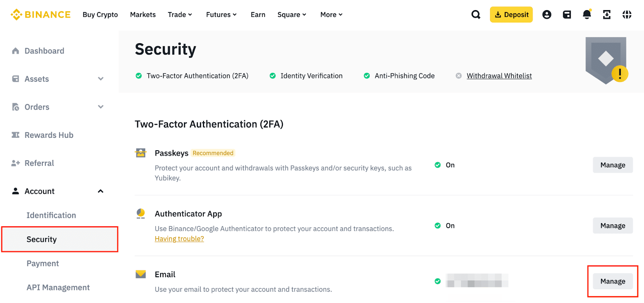The image size is (644, 303).
Task: Click the Anti-Phishing Code check icon
Action: click(367, 76)
